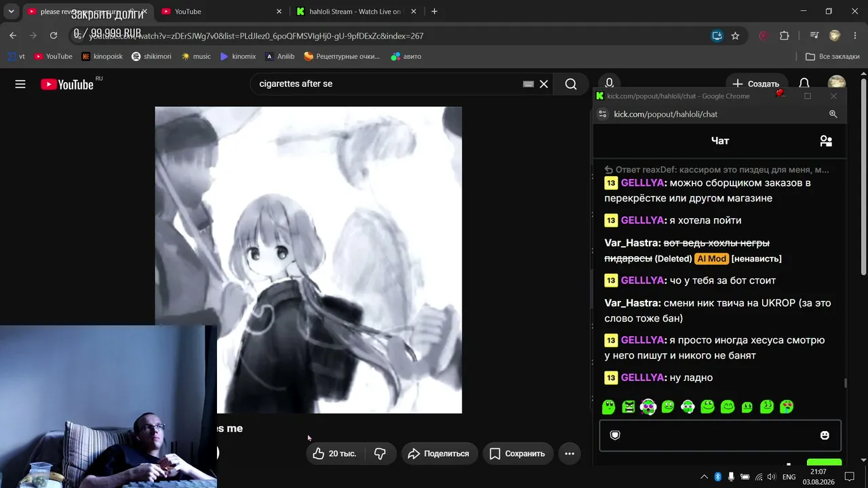Open the Рецептурные очки bookmark
Viewport: 868px width, 488px height.
point(342,56)
